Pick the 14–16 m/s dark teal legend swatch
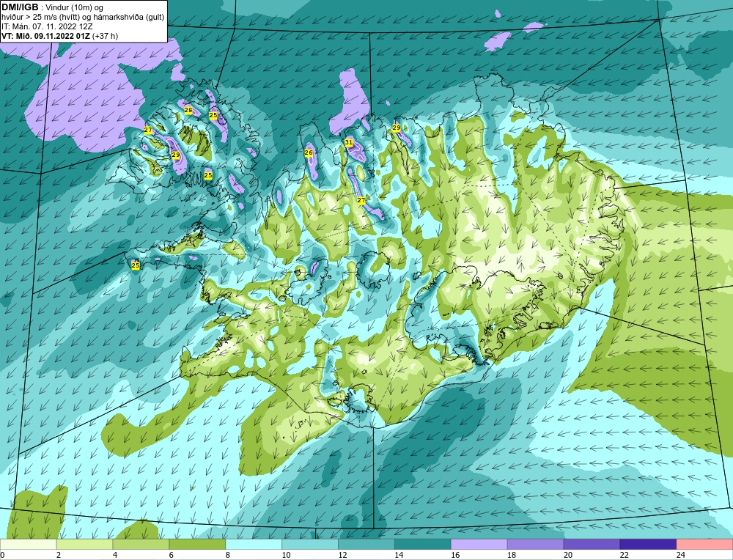 pos(423,544)
